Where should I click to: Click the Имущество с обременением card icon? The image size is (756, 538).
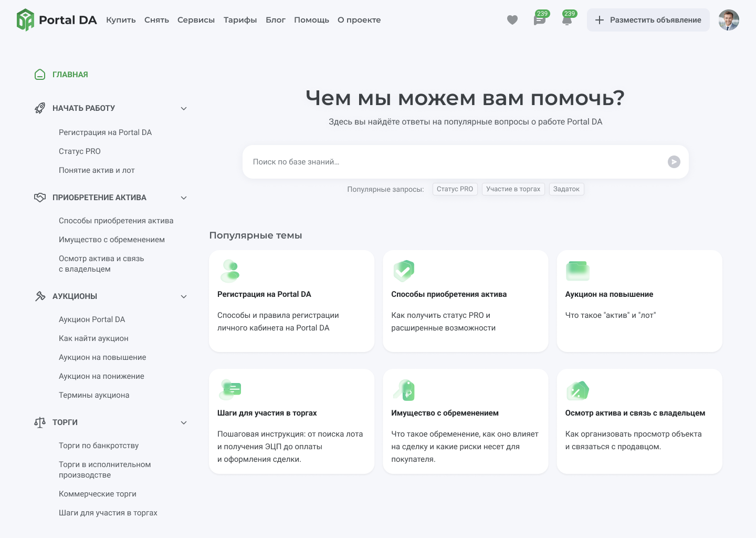coord(404,390)
